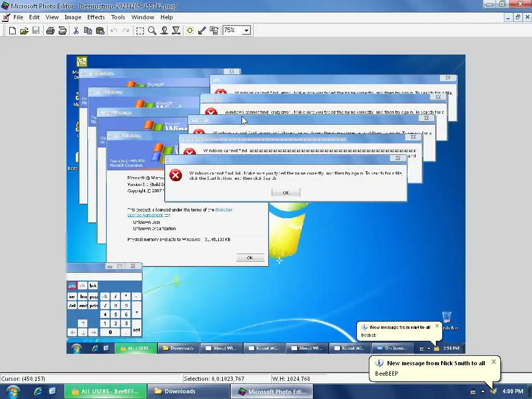This screenshot has width=532, height=399.
Task: Click the document control icon left of File
Action: [6, 17]
